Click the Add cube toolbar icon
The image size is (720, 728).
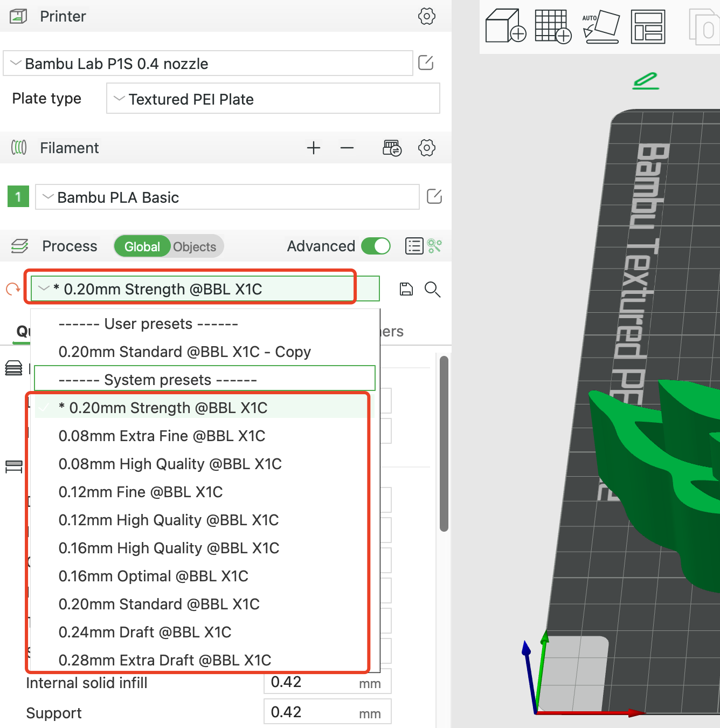(506, 26)
